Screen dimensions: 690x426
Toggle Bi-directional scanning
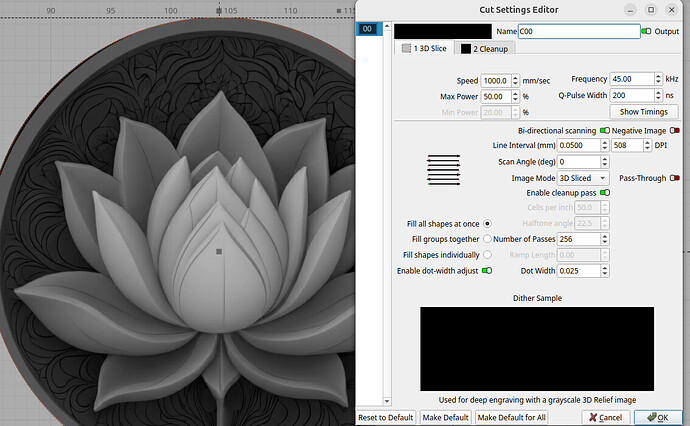pyautogui.click(x=604, y=130)
